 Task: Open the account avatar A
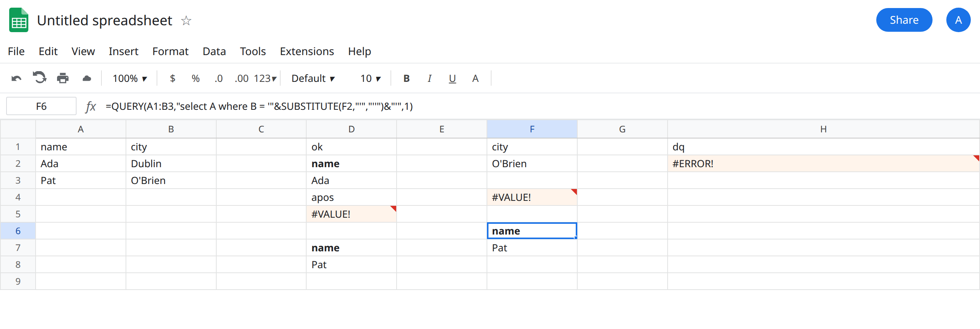959,20
